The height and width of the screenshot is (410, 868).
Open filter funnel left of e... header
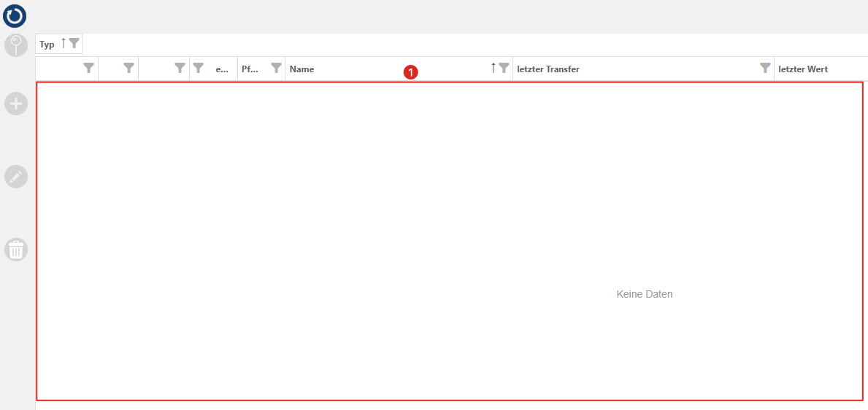coord(198,69)
